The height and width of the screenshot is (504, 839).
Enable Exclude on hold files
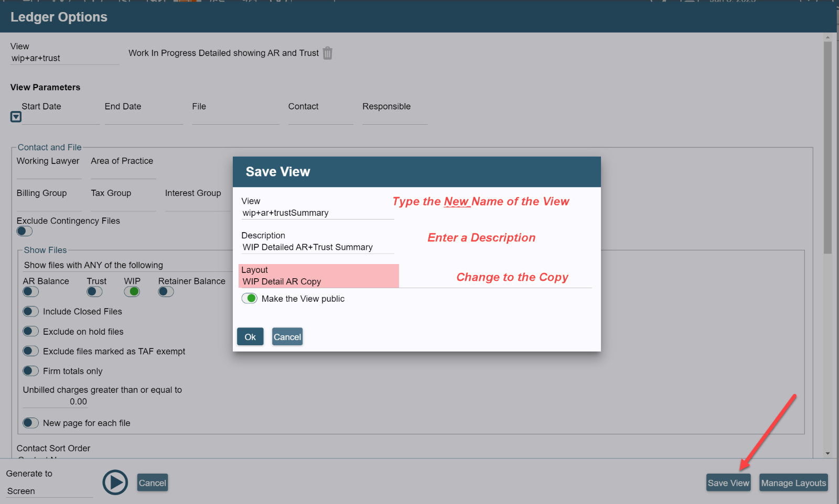click(30, 331)
